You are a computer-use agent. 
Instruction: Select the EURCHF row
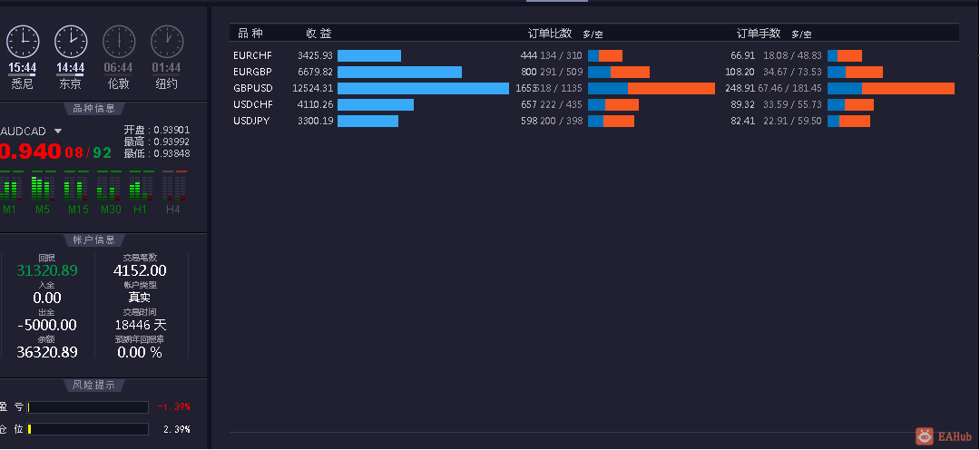tap(593, 55)
